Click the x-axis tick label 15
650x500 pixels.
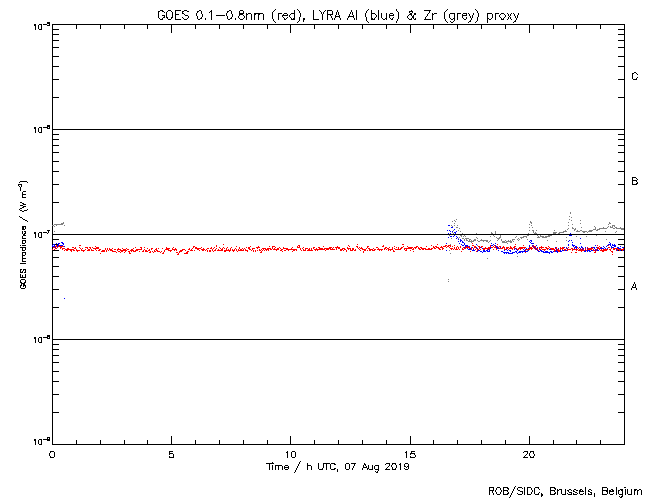(x=409, y=454)
